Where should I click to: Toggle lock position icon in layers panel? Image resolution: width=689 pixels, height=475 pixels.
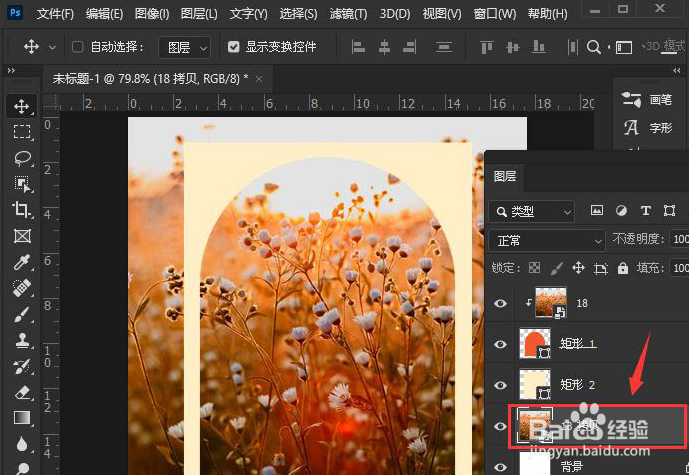[x=578, y=268]
